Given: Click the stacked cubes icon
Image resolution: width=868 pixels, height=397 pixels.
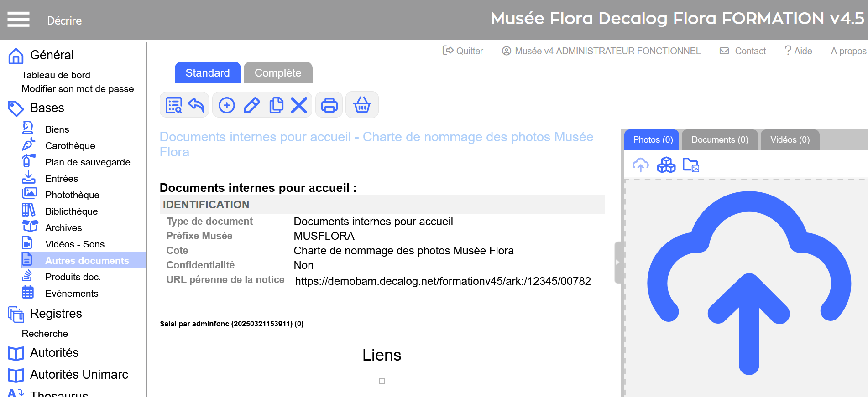Looking at the screenshot, I should tap(666, 165).
